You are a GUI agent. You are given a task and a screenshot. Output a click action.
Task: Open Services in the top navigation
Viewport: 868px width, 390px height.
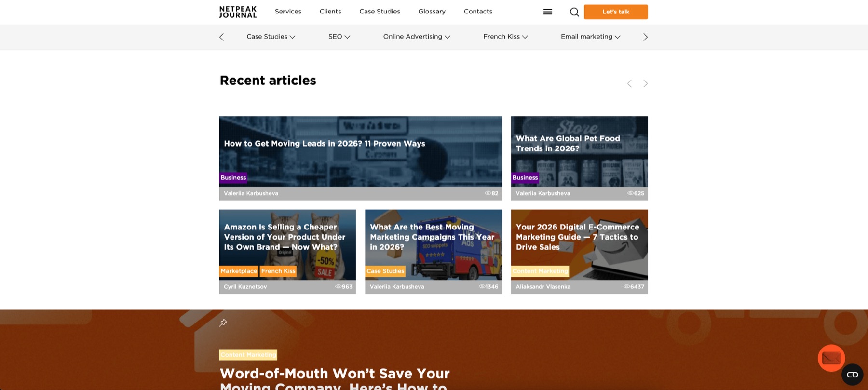tap(288, 12)
